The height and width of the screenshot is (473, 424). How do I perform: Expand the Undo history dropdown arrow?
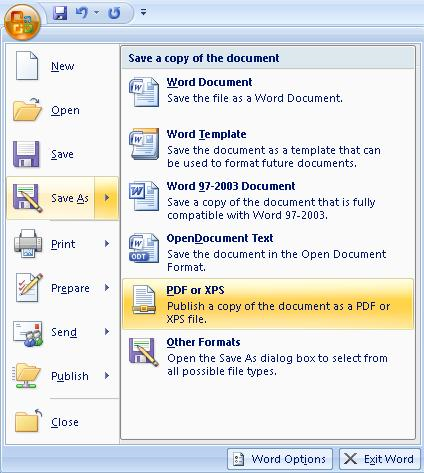point(96,12)
